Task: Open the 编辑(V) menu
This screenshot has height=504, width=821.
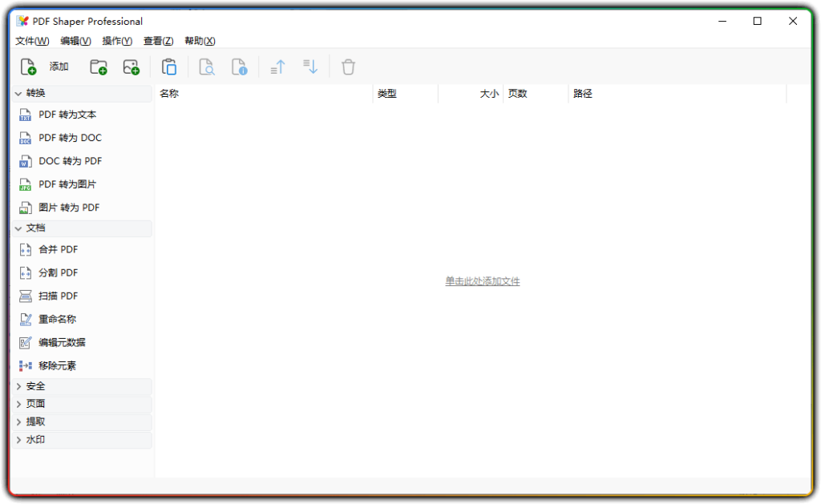Action: coord(75,41)
